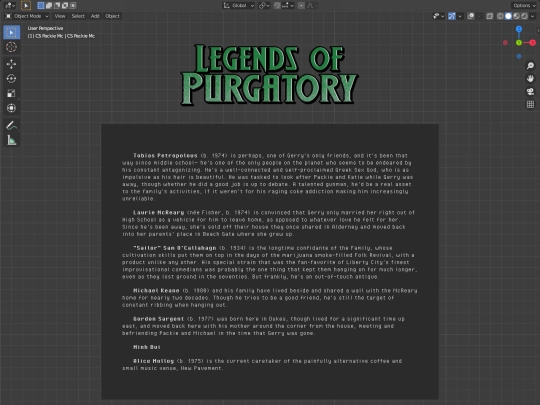This screenshot has width=540, height=405.
Task: Open Global transform orientation dropdown
Action: coord(239,6)
